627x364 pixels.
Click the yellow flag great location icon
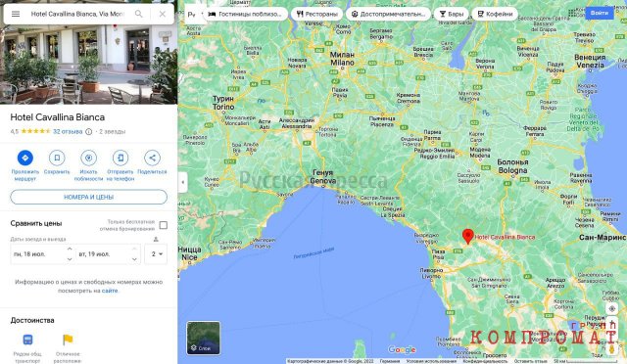[68, 340]
